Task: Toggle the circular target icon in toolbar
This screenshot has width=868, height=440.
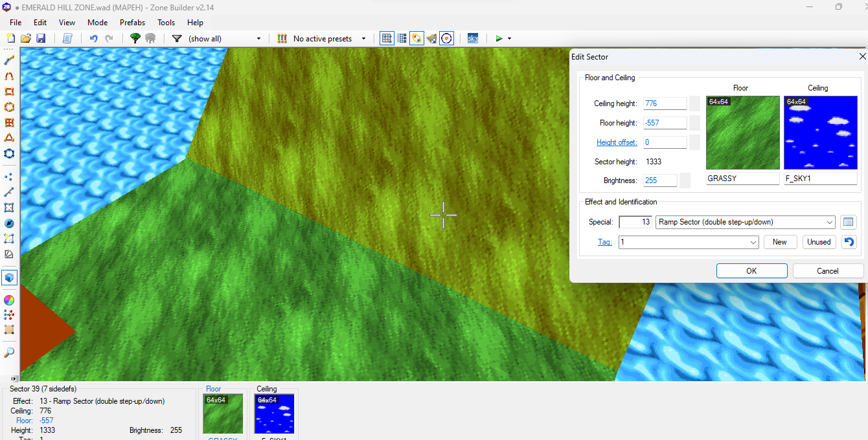Action: 446,39
